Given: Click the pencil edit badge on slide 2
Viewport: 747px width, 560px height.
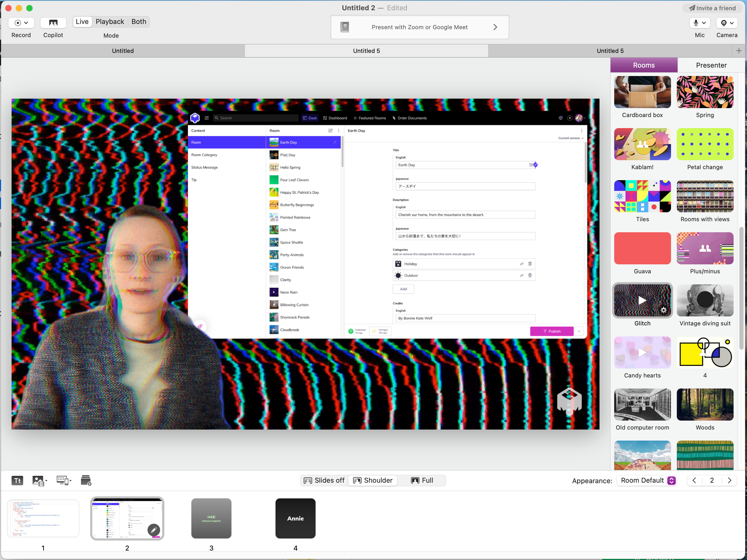Looking at the screenshot, I should click(x=154, y=530).
